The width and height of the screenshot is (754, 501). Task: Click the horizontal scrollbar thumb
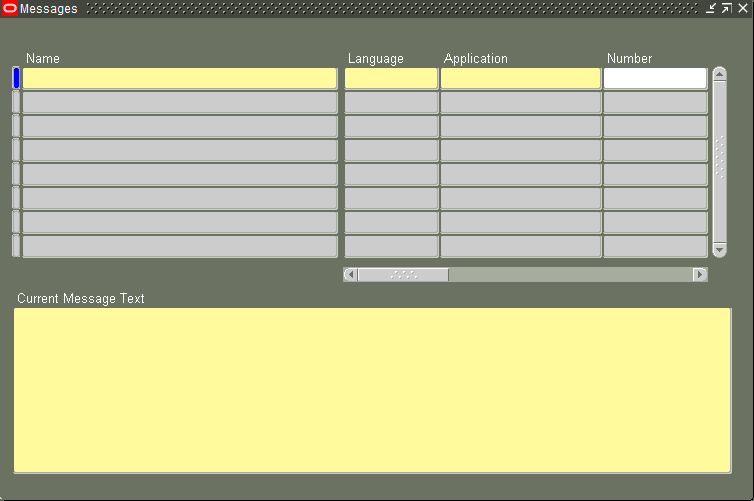(x=403, y=274)
